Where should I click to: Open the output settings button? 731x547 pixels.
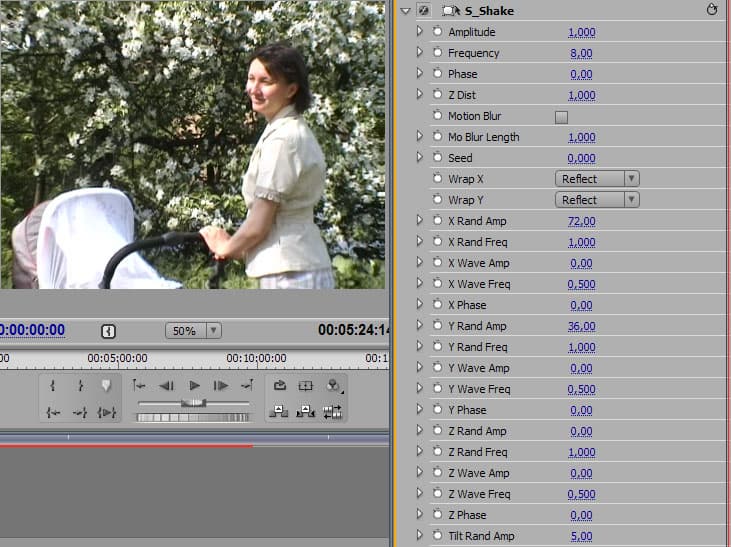point(333,385)
